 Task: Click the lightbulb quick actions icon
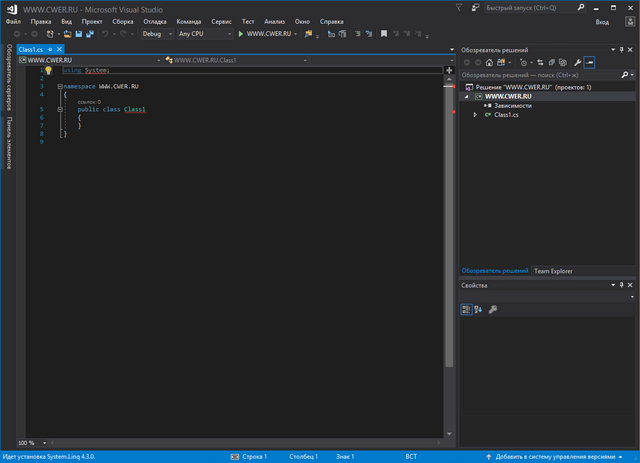47,71
